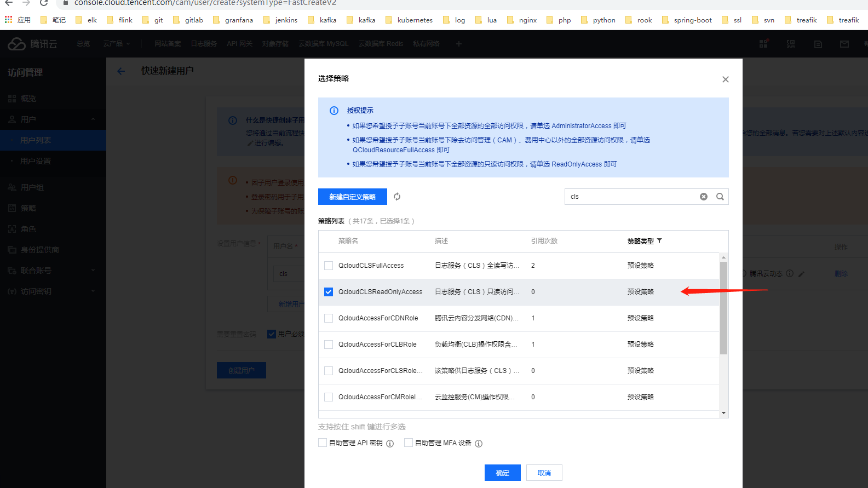Click the 总览 top navigation item
The height and width of the screenshot is (488, 868).
83,44
